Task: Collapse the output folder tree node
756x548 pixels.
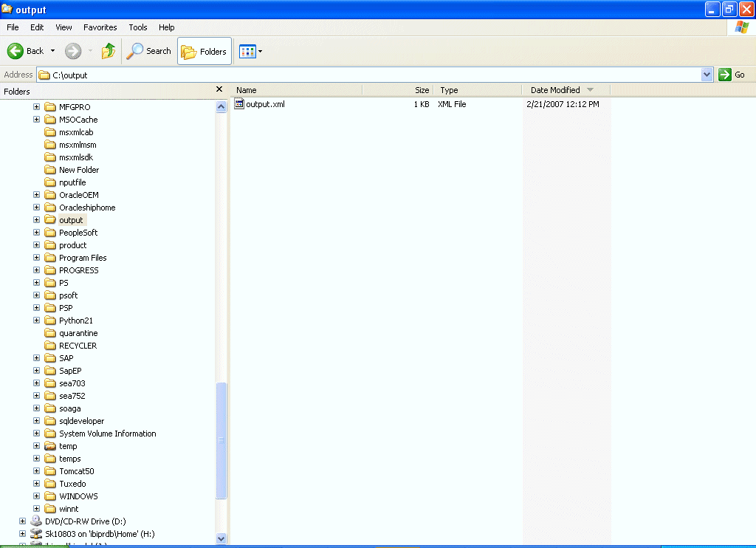Action: (37, 219)
